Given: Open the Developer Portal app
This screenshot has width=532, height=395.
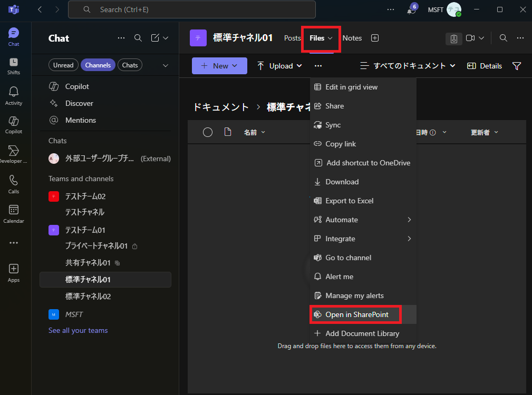Looking at the screenshot, I should click(14, 154).
